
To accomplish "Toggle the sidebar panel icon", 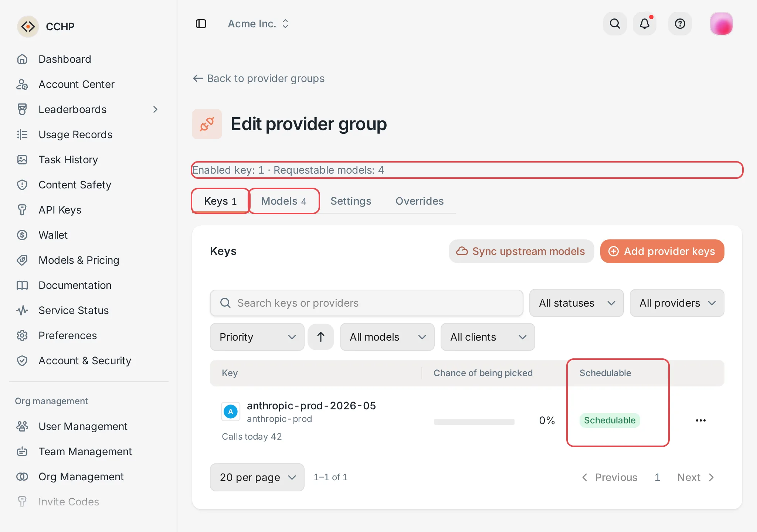I will (201, 24).
